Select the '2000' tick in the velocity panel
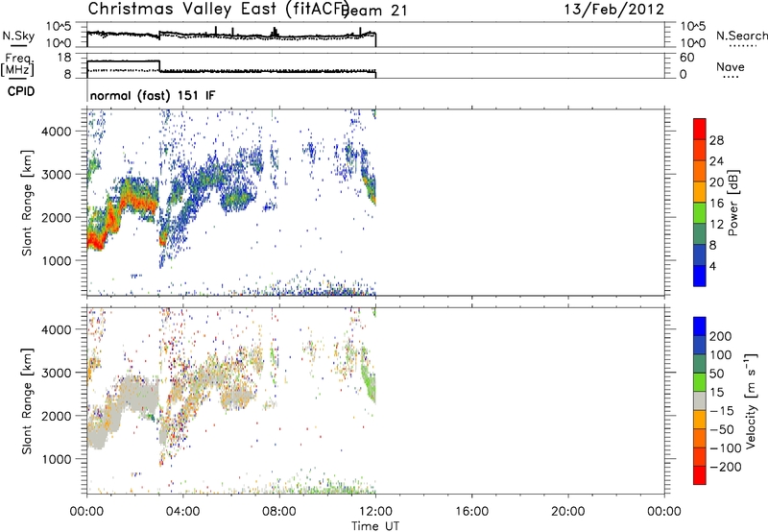This screenshot has height=532, width=768. coord(57,416)
